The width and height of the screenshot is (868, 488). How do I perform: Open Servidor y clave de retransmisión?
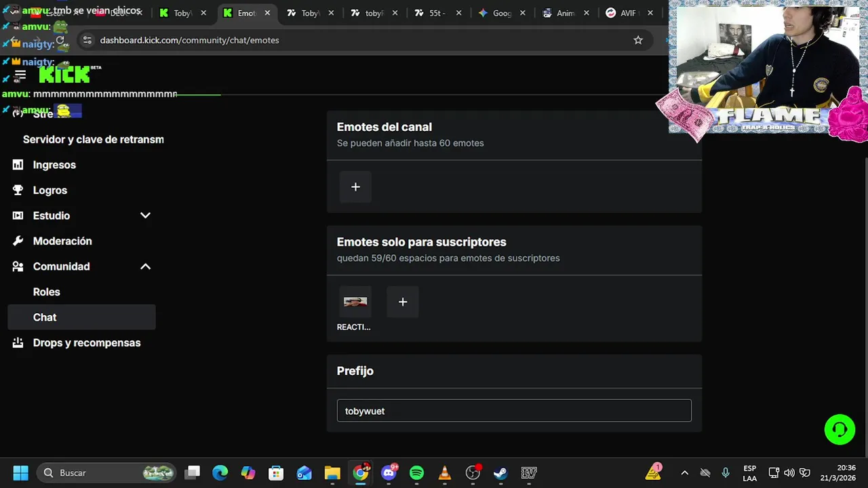[94, 140]
